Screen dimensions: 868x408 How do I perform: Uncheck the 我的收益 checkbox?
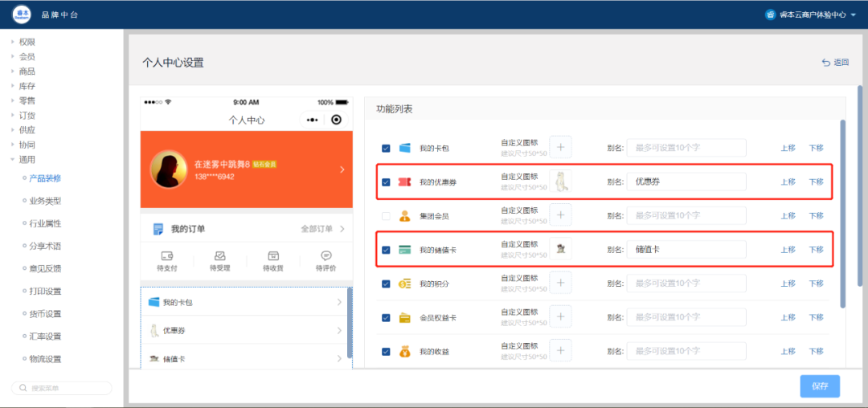pyautogui.click(x=386, y=352)
